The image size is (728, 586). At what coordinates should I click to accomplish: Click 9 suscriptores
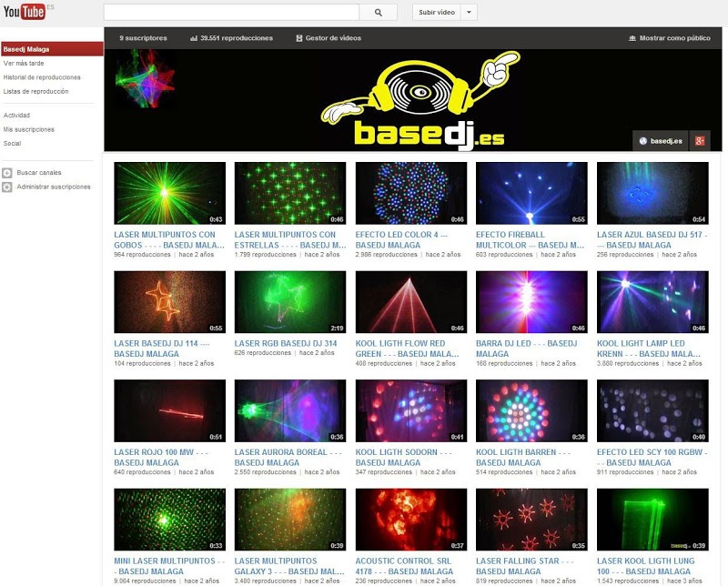[143, 38]
